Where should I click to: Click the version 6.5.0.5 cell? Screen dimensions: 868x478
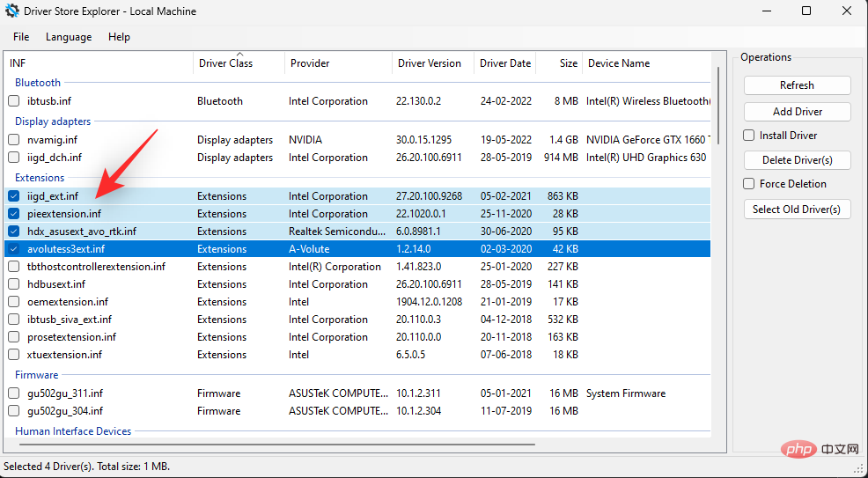click(411, 355)
